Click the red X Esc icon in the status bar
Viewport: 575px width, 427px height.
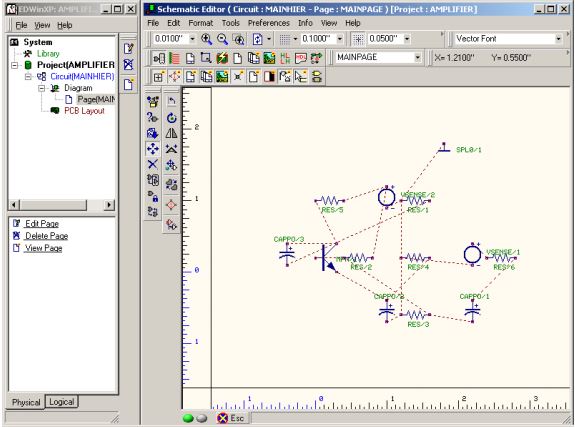pos(223,418)
